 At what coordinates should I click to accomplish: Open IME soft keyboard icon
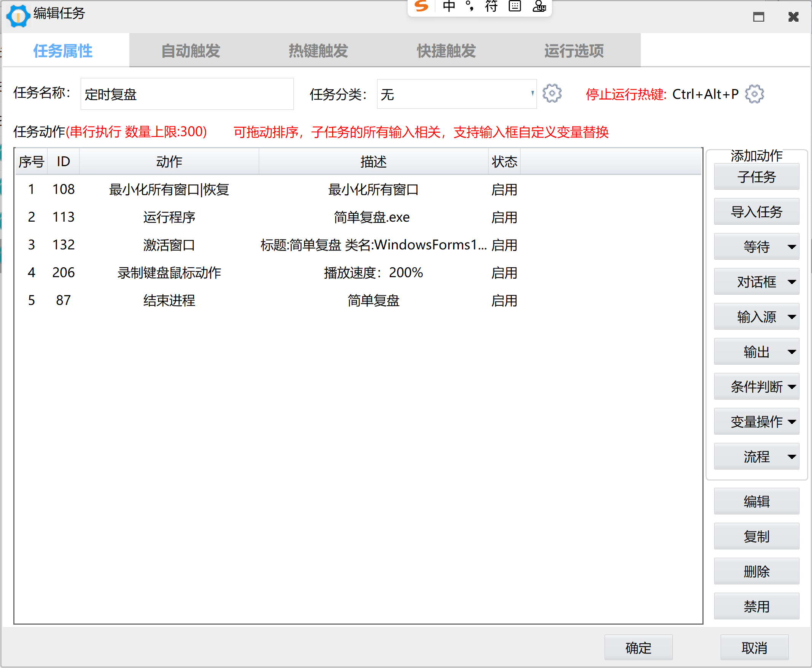point(514,6)
